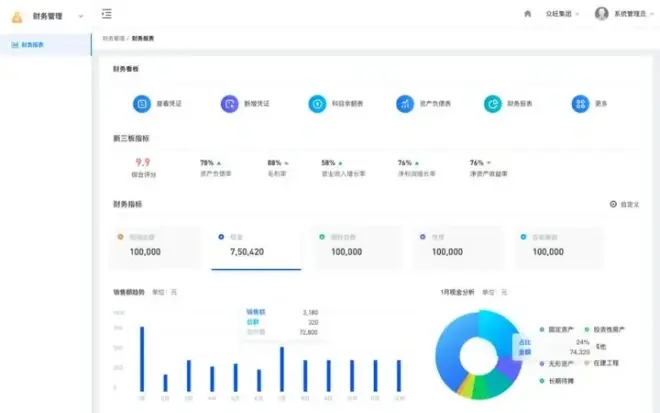Click the home icon in top bar

coord(527,14)
